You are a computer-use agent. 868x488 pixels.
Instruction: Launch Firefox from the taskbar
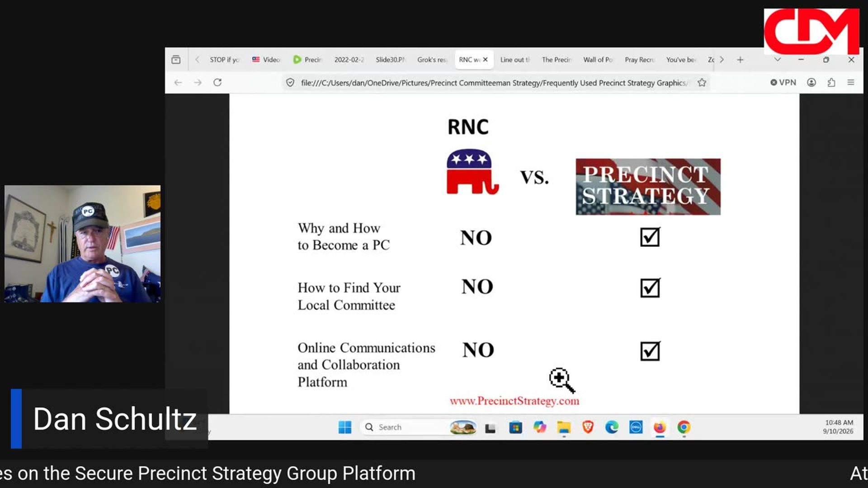(660, 427)
